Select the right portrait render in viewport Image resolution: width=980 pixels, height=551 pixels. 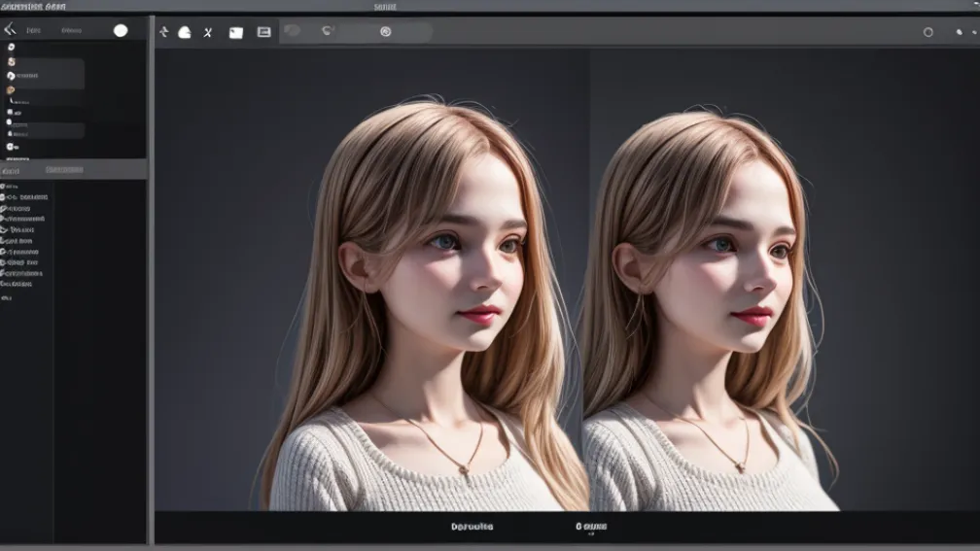click(x=710, y=309)
